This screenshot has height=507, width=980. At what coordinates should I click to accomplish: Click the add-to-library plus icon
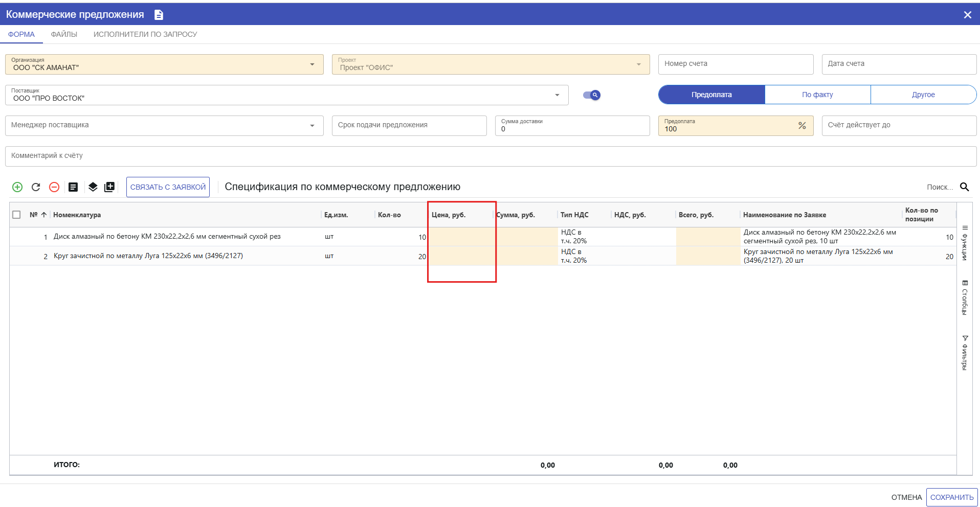pos(109,187)
